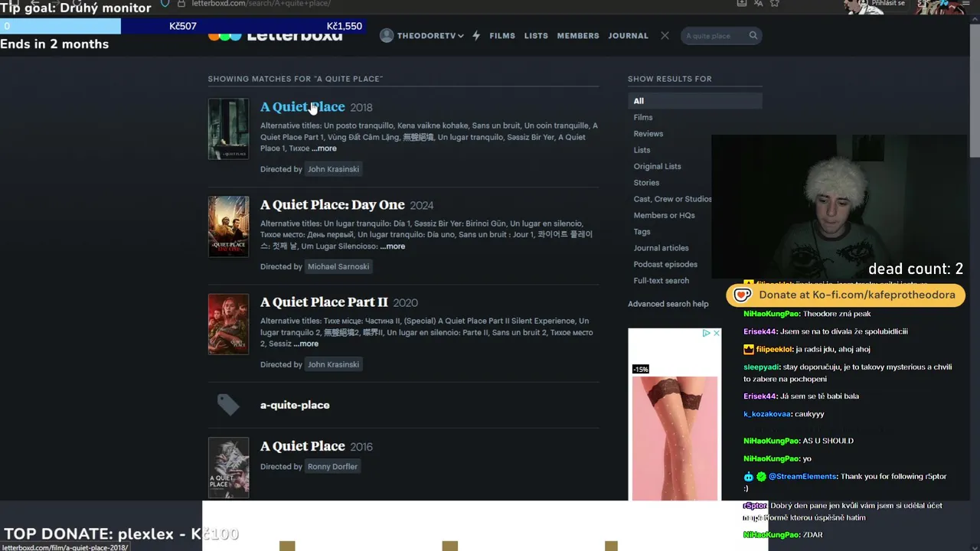Filter results by Members or HQs

click(664, 215)
